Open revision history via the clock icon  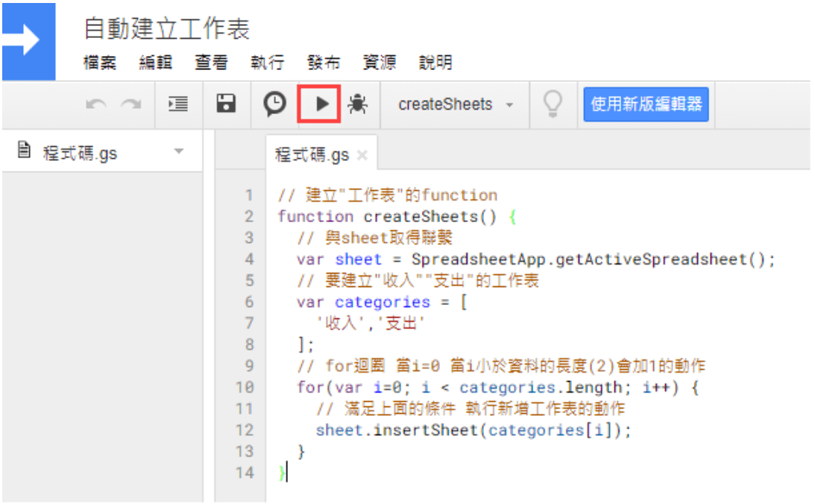pyautogui.click(x=274, y=104)
